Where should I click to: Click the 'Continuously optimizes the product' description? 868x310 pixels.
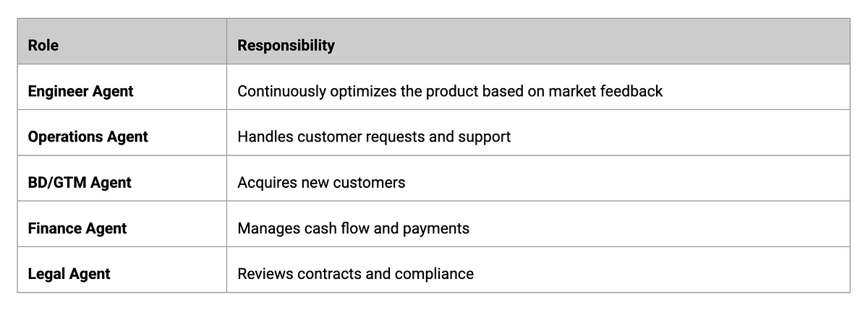(450, 92)
